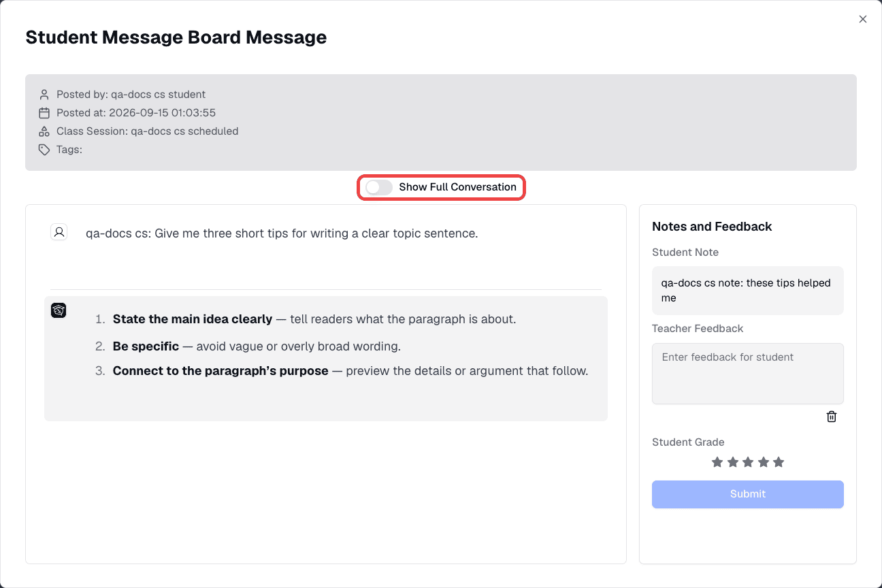This screenshot has width=882, height=588.
Task: Click the 'Posted by: qa-docs cs student' line
Action: point(131,95)
